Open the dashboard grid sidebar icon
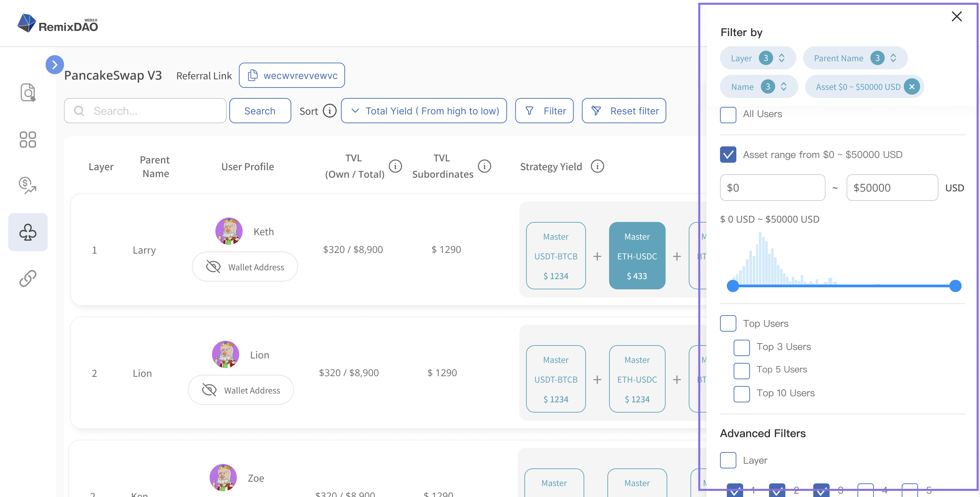 pyautogui.click(x=28, y=140)
